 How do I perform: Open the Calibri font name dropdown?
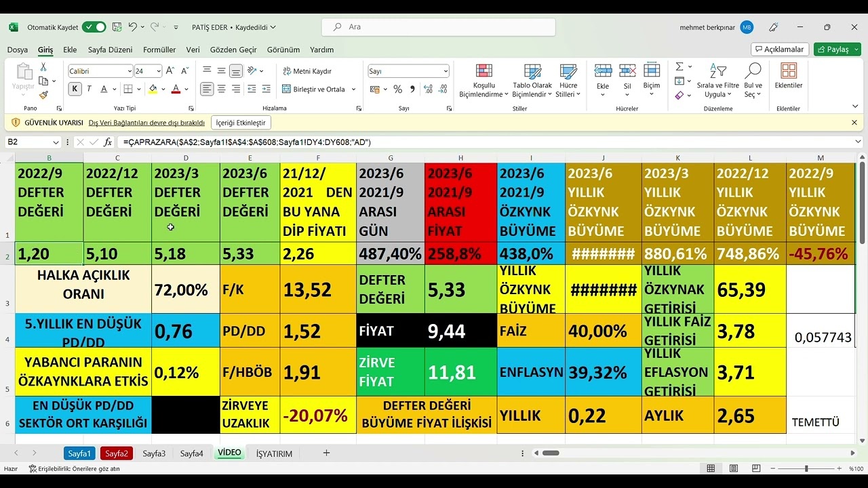[x=130, y=71]
